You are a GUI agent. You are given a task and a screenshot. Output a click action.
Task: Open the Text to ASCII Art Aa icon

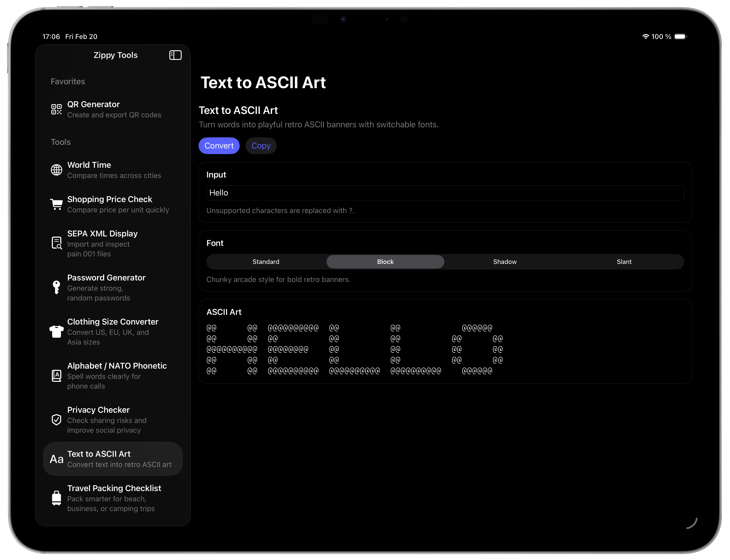point(56,459)
